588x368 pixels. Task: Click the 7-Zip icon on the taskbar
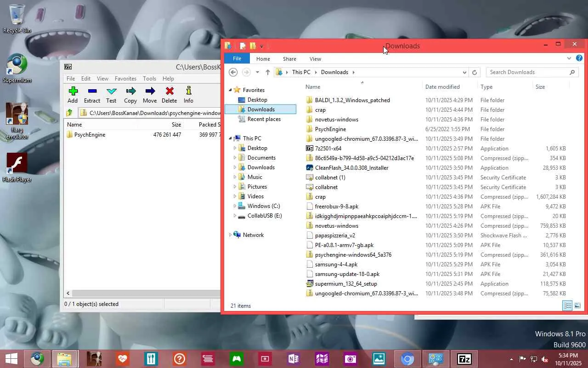point(464,359)
